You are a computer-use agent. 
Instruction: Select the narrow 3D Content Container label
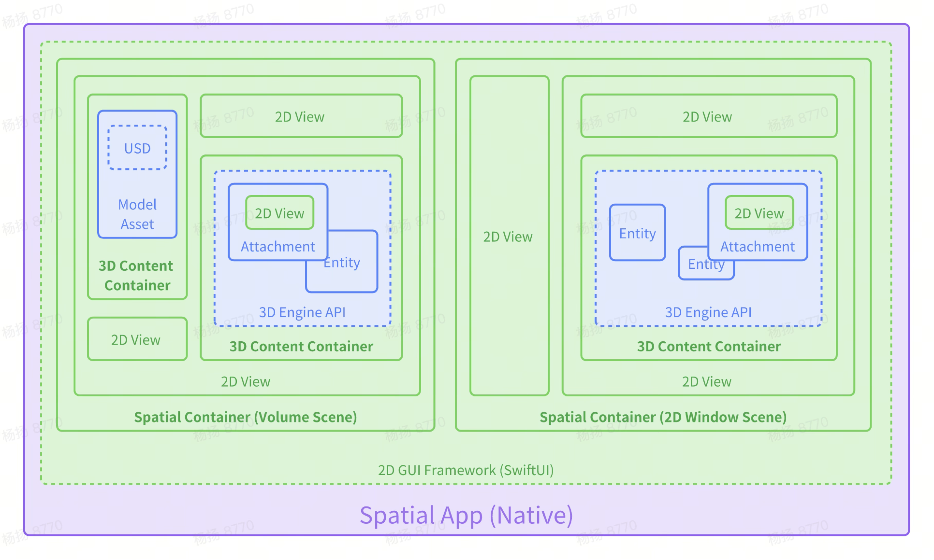[136, 275]
